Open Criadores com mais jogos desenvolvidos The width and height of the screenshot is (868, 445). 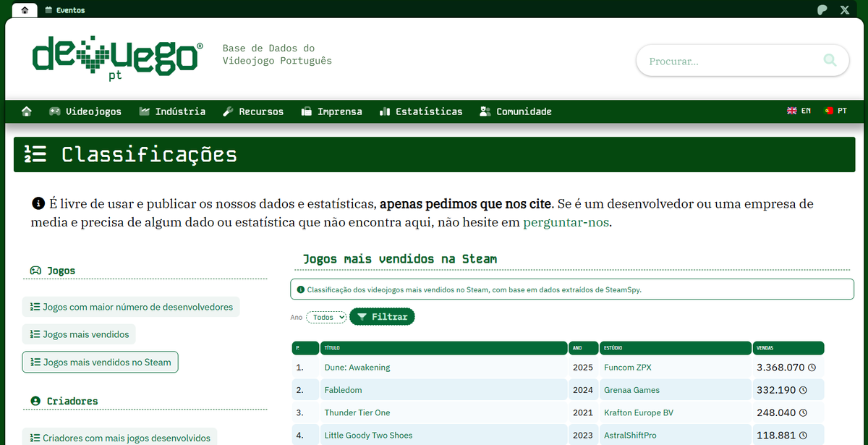(x=119, y=437)
